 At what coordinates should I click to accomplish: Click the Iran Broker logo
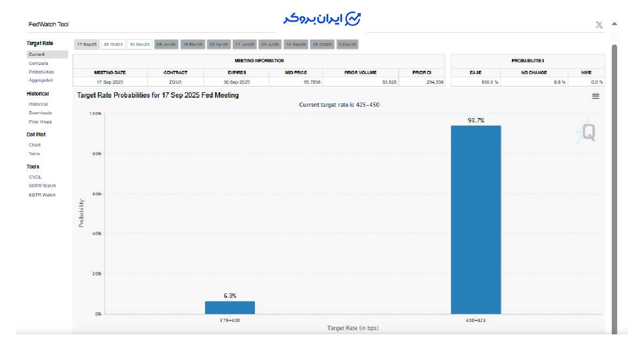tap(322, 19)
